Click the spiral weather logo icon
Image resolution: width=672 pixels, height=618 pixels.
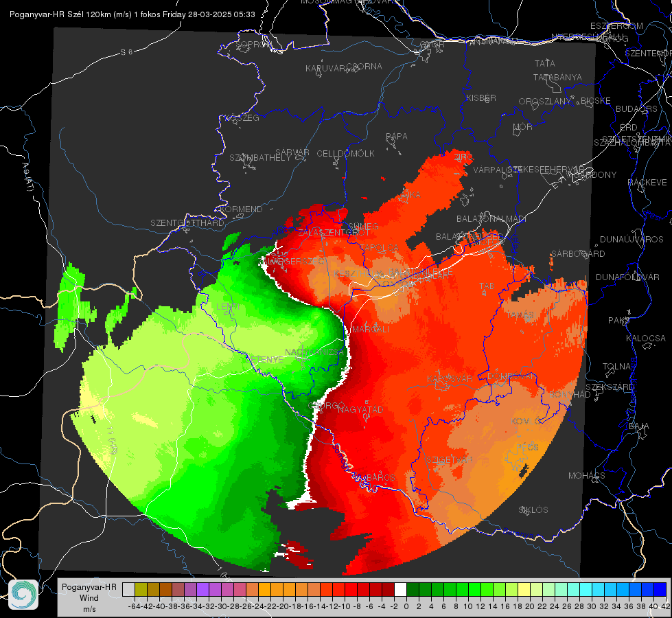[23, 595]
